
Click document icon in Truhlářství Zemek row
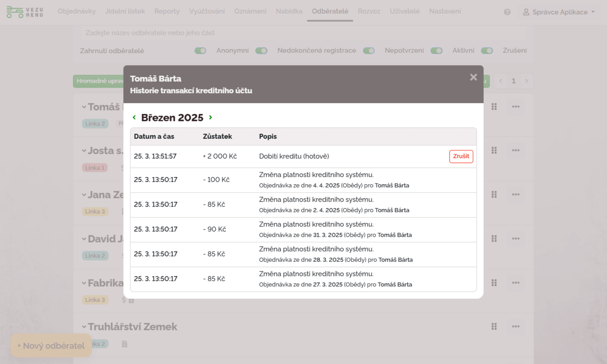pos(125,344)
